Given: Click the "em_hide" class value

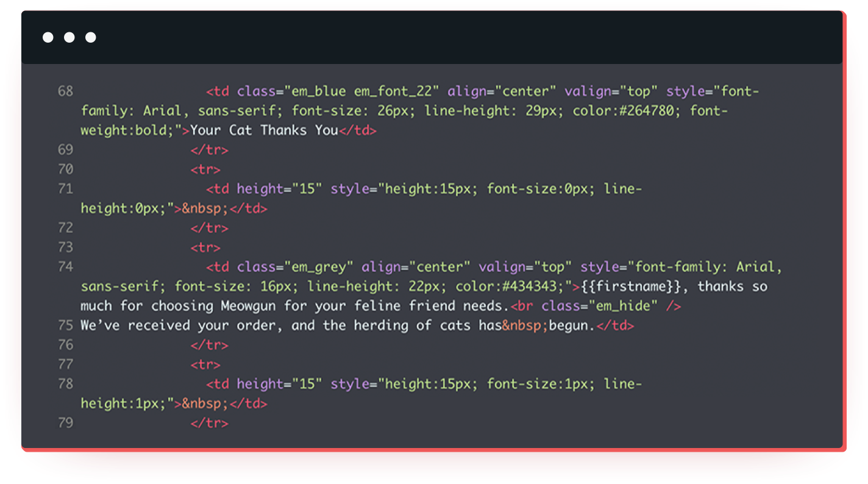Looking at the screenshot, I should [x=623, y=306].
